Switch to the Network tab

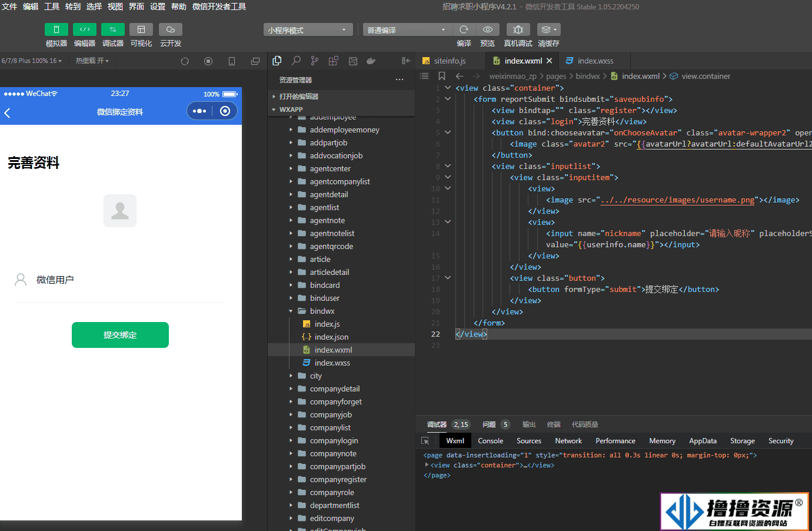pyautogui.click(x=568, y=441)
